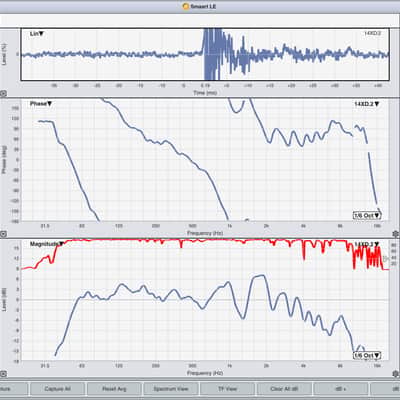Viewport: 400px width, 400px height.
Task: Open the Phase graph type dropdown
Action: [x=41, y=104]
